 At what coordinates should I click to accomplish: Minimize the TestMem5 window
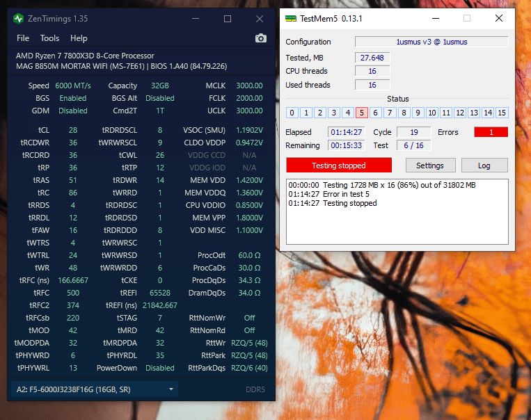pyautogui.click(x=436, y=18)
